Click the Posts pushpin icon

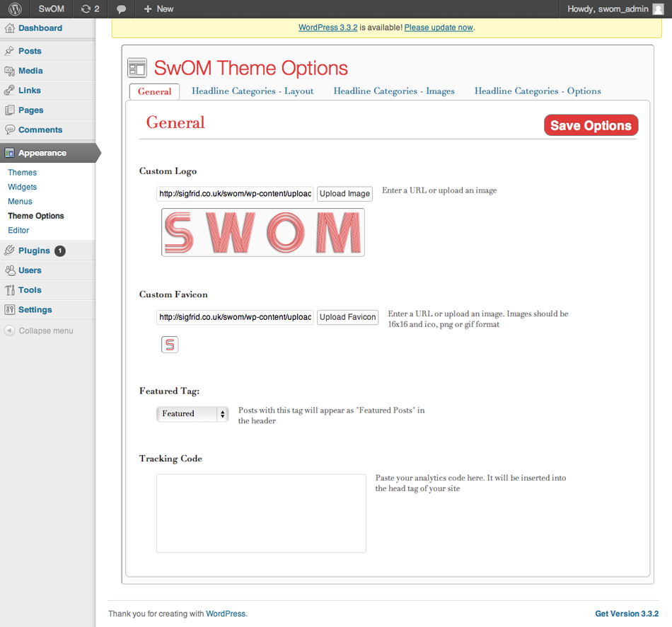(9, 51)
